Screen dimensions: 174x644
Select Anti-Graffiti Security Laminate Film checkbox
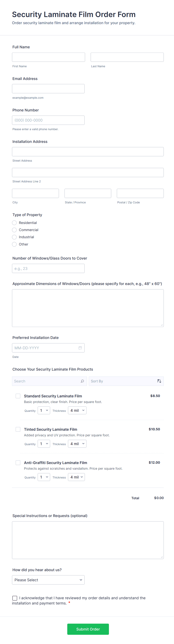point(18,463)
